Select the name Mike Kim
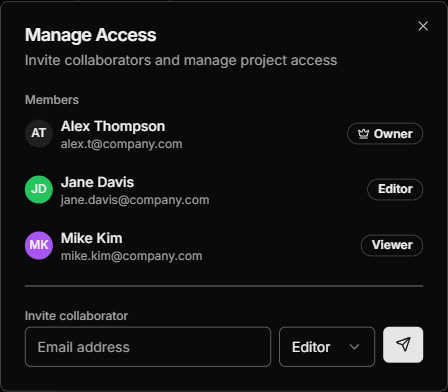Screen dimensions: 448x392 92,238
